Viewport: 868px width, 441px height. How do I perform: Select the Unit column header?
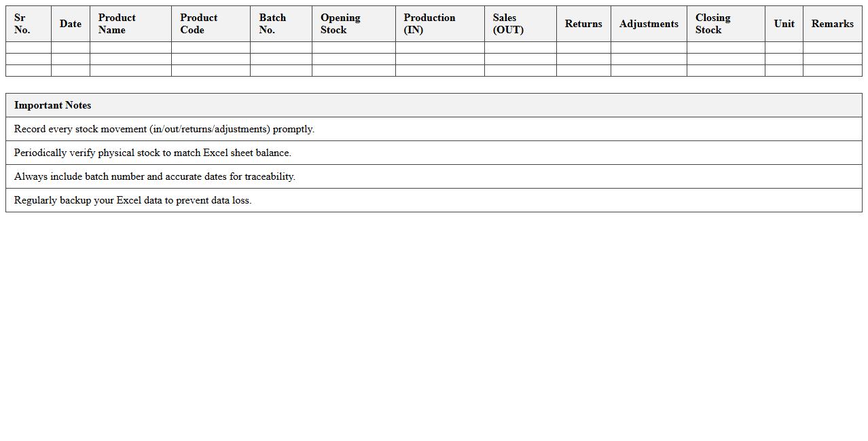[x=784, y=24]
